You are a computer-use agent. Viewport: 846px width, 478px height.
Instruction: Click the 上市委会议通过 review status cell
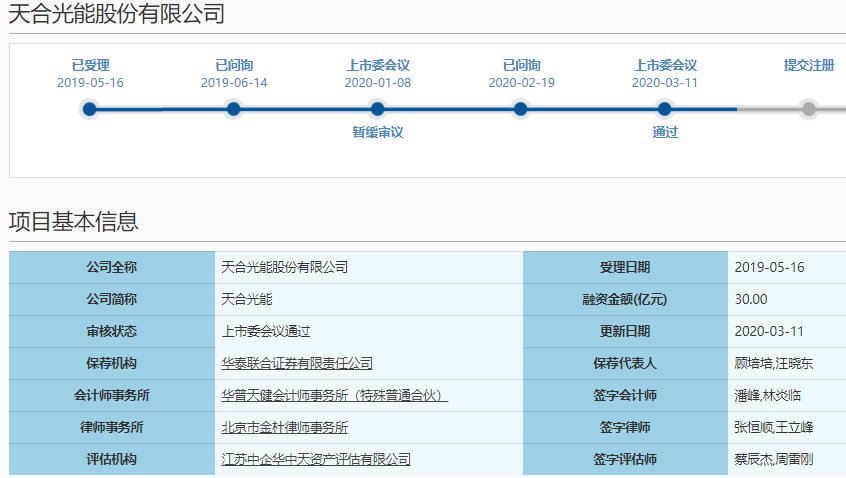click(x=266, y=331)
